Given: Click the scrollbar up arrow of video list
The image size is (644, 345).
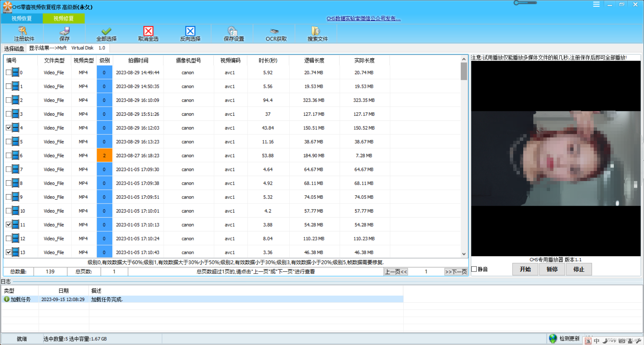Looking at the screenshot, I should [464, 59].
